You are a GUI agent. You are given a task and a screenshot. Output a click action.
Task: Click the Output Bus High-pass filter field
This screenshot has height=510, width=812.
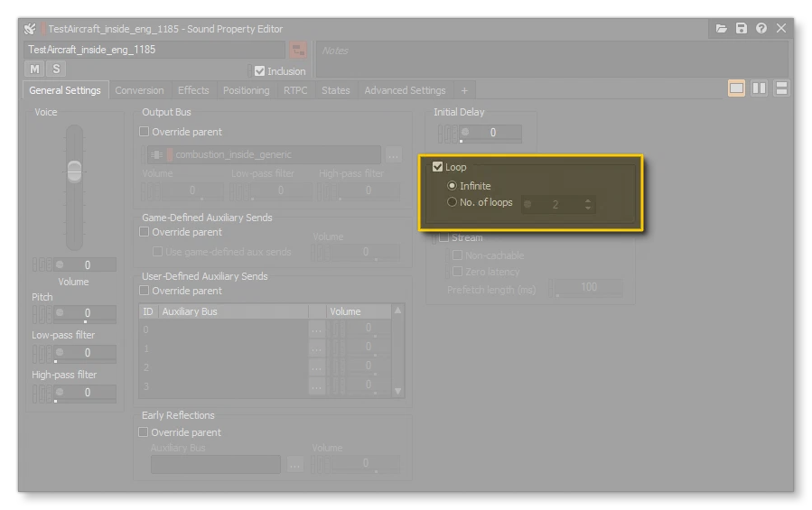(x=369, y=191)
